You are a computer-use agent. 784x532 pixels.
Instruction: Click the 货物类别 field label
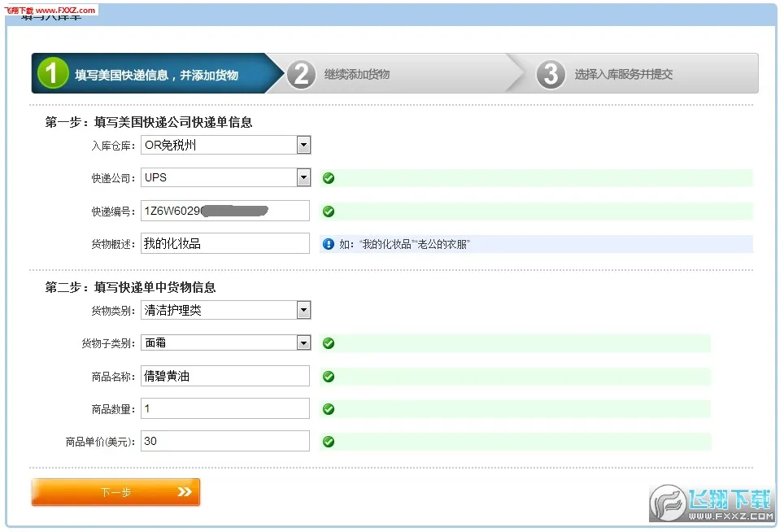point(113,311)
